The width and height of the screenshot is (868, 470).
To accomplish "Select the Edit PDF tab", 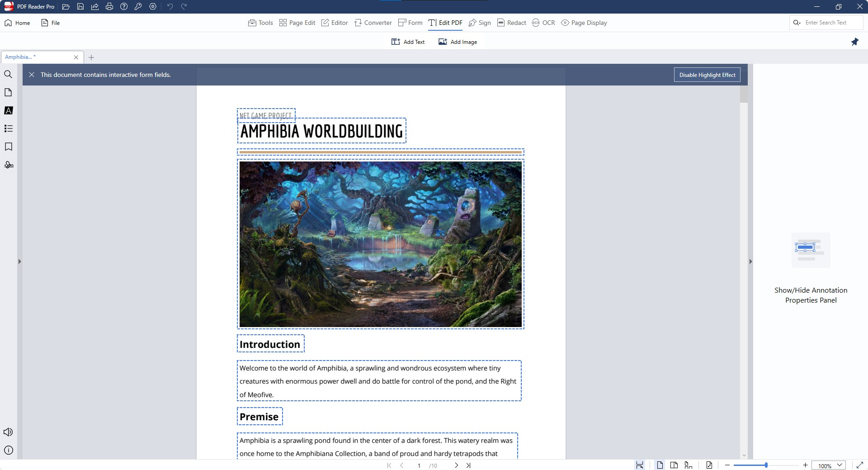I will pos(445,23).
